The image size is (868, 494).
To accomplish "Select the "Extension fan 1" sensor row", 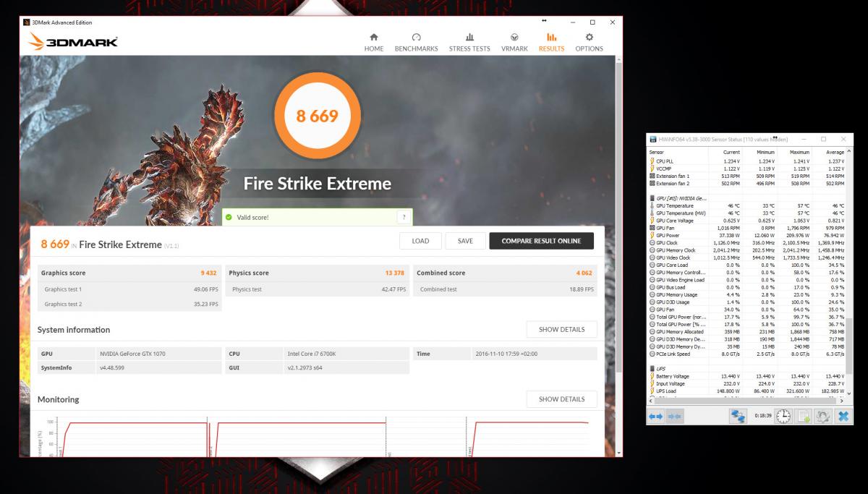I will 746,176.
